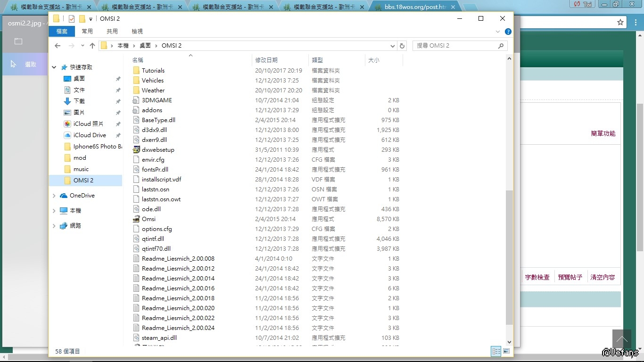
Task: Click 桌面 in the breadcrumb path
Action: click(x=145, y=46)
